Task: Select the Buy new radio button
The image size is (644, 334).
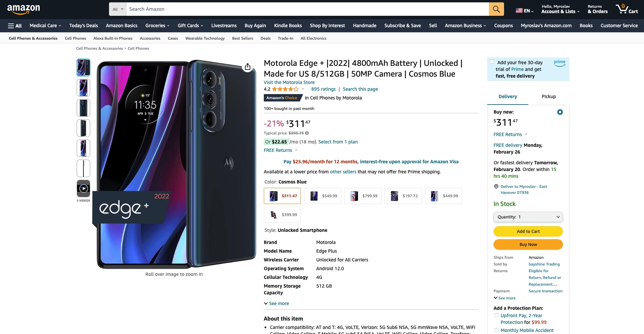Action: click(560, 112)
